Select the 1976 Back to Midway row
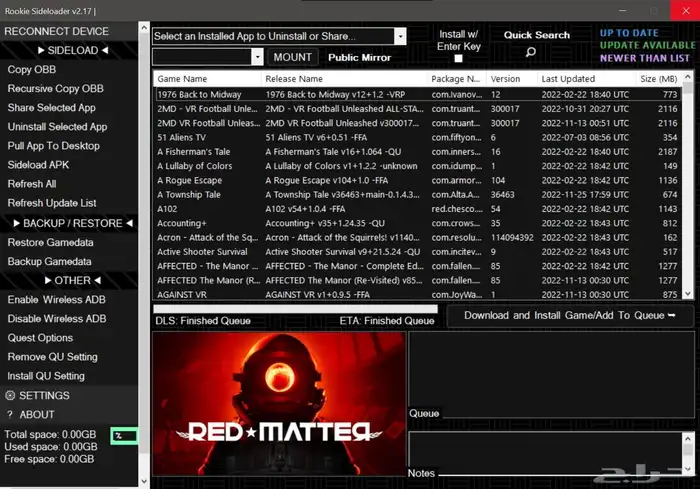This screenshot has width=700, height=489. (418, 95)
